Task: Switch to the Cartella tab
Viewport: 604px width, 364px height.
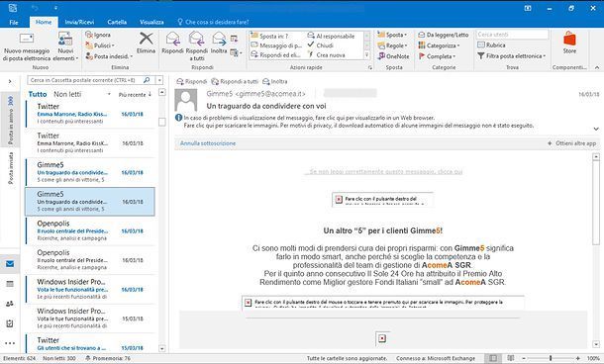Action: [x=117, y=22]
